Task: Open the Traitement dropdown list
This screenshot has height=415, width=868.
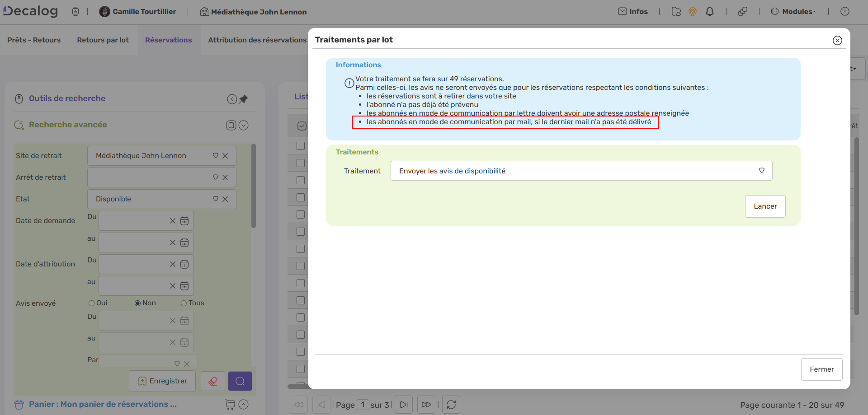Action: [762, 171]
